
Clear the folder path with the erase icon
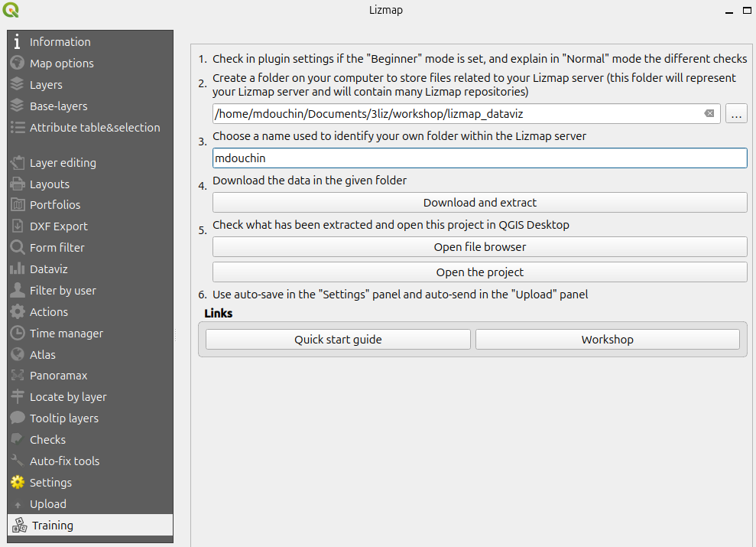click(709, 113)
